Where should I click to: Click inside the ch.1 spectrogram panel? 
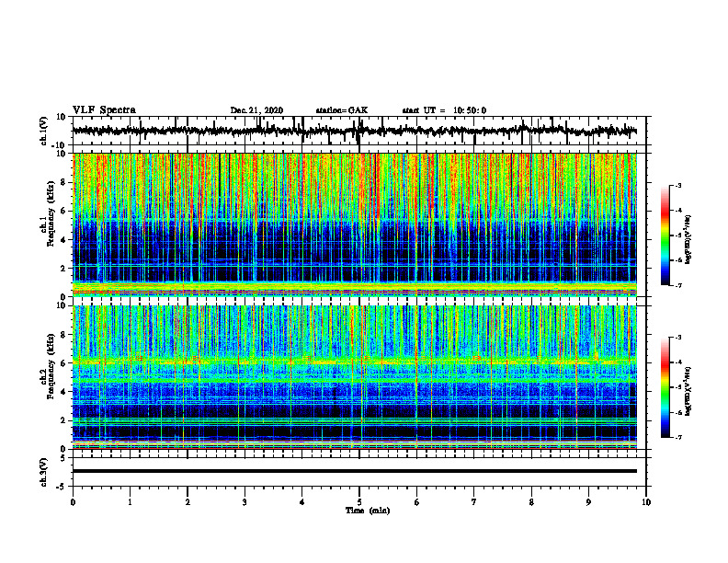pos(355,224)
